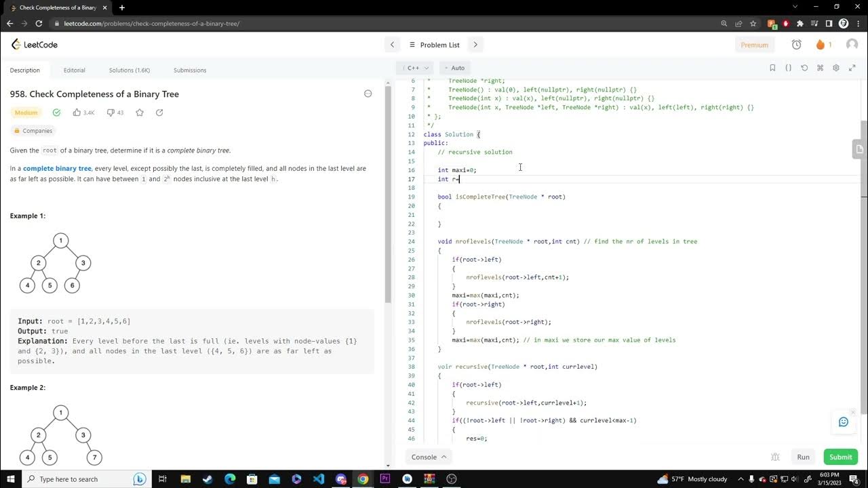Open the Auto dropdown in editor
The image size is (868, 488).
click(454, 68)
